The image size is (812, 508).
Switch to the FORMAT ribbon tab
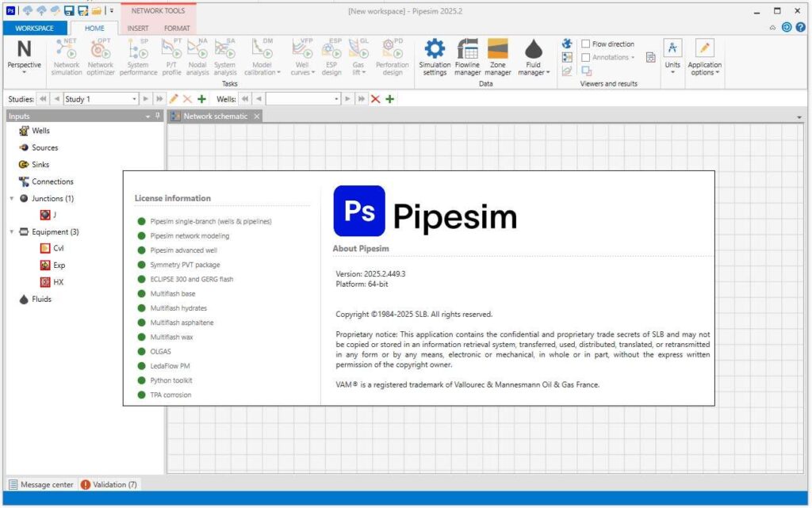(x=177, y=28)
